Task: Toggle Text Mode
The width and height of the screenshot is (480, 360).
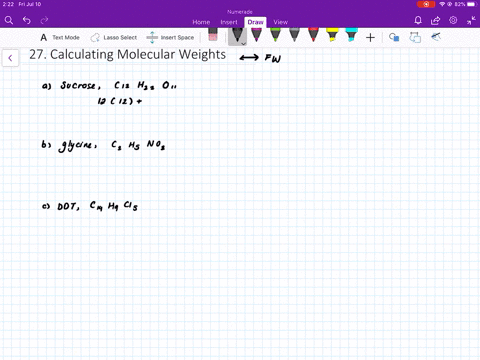Action: tap(60, 38)
